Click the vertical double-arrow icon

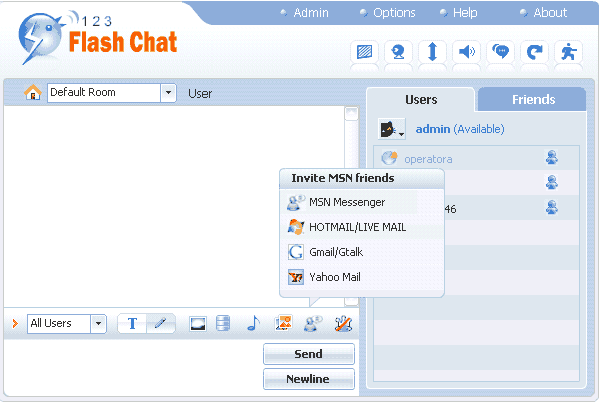[432, 52]
